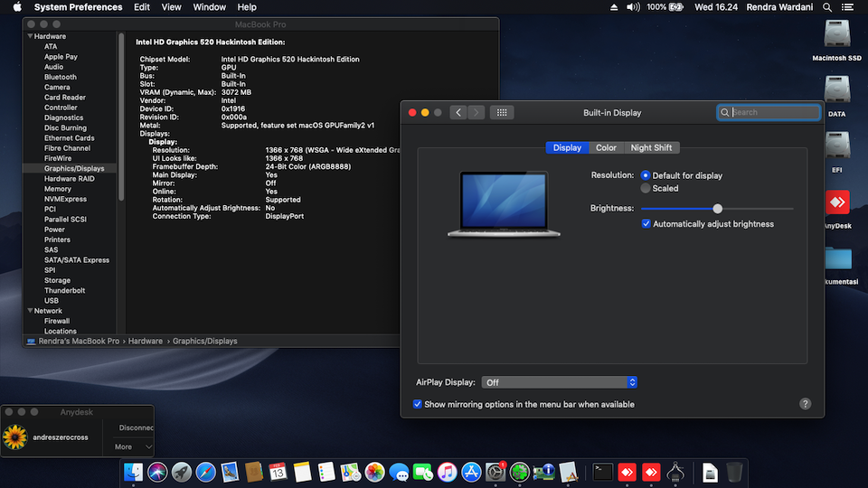Screen dimensions: 868x488
Task: Select the Display tab
Action: (567, 147)
